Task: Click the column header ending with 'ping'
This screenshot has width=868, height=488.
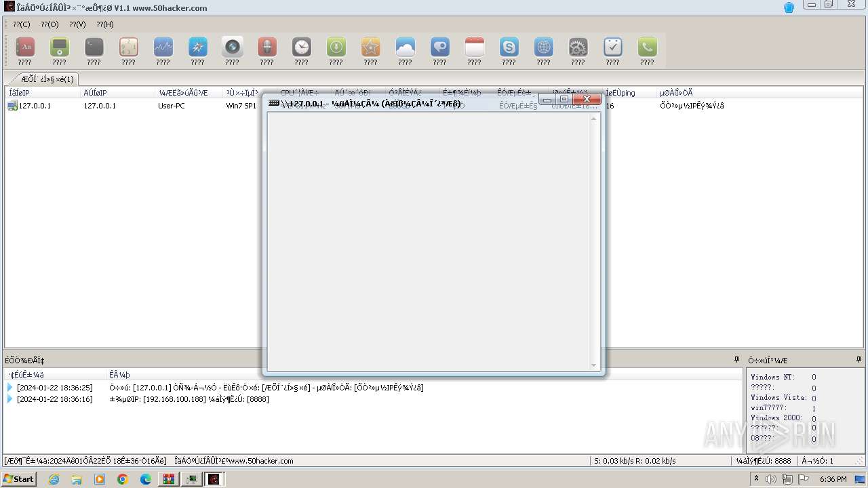Action: tap(629, 93)
